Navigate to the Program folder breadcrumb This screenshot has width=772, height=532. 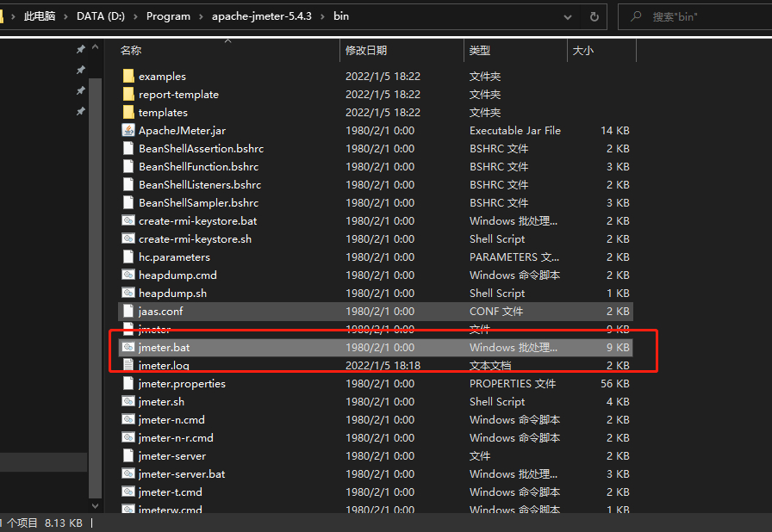(x=168, y=16)
